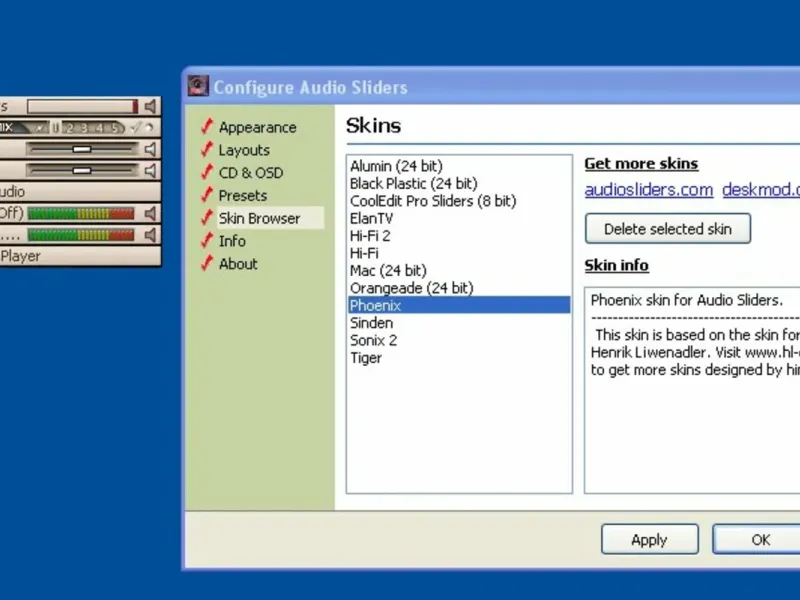Click the upper centered balance slider handle

click(x=82, y=149)
